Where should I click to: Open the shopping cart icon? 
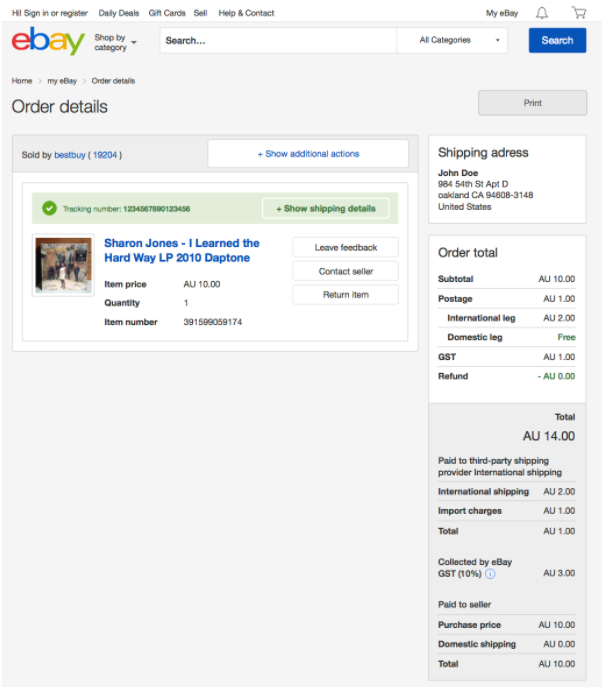579,13
